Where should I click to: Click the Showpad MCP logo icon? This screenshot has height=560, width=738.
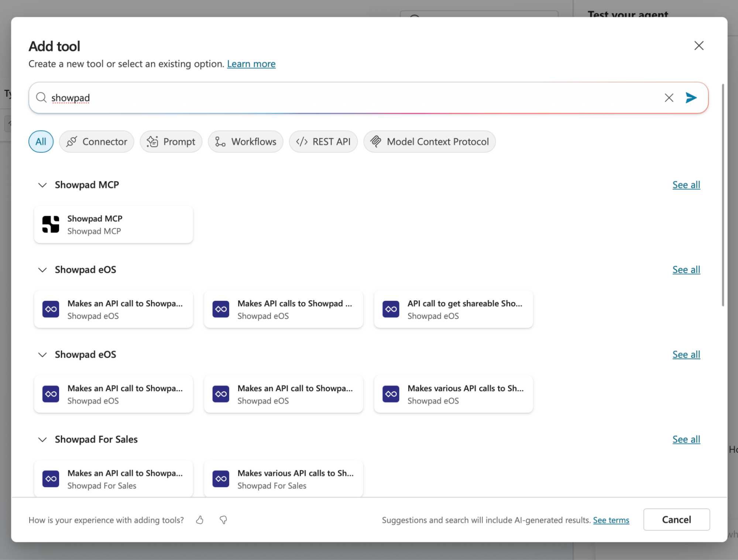coord(51,224)
